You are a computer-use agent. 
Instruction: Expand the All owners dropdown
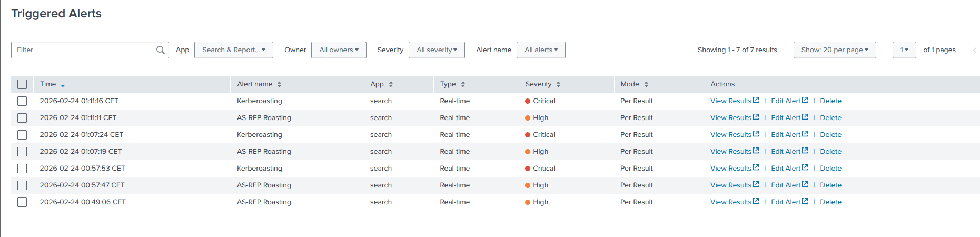click(x=339, y=50)
